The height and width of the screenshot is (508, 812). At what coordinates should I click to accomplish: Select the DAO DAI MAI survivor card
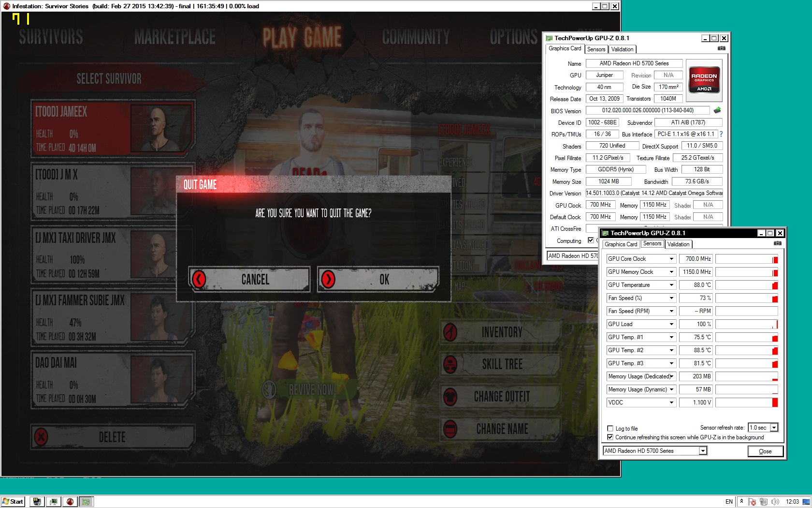[113, 379]
